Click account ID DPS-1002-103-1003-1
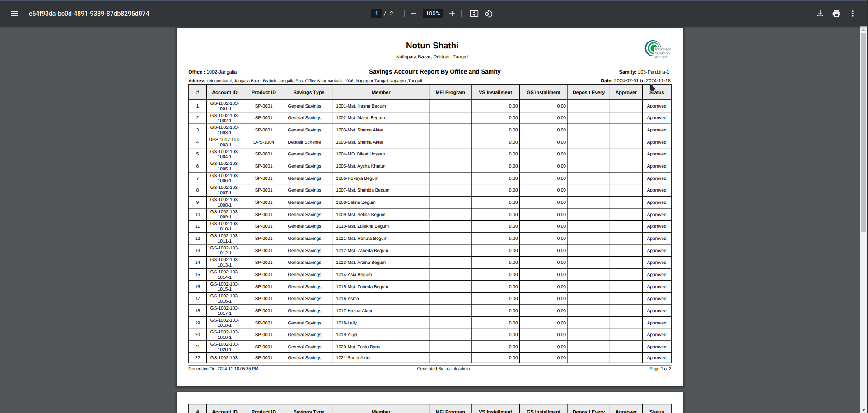The image size is (868, 413). click(x=224, y=142)
